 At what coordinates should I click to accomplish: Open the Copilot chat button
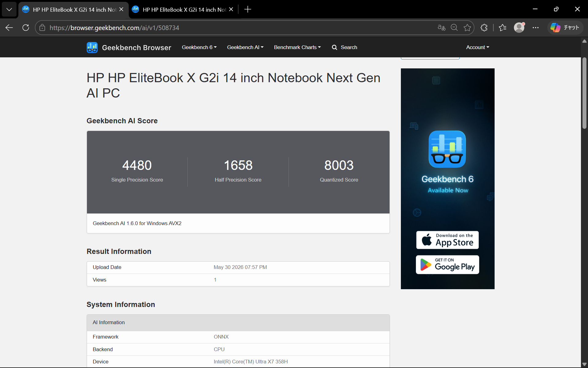coord(565,28)
